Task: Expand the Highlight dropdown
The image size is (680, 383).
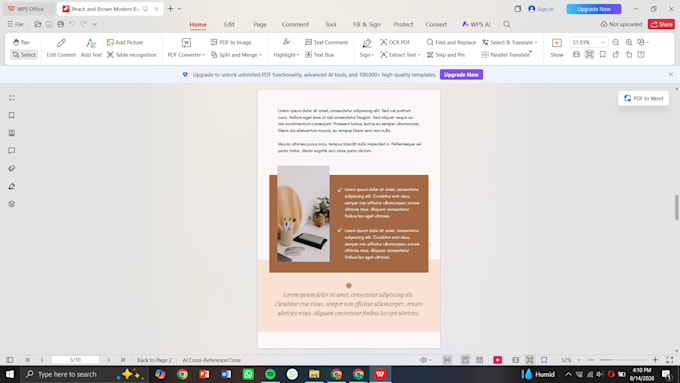Action: (x=286, y=48)
